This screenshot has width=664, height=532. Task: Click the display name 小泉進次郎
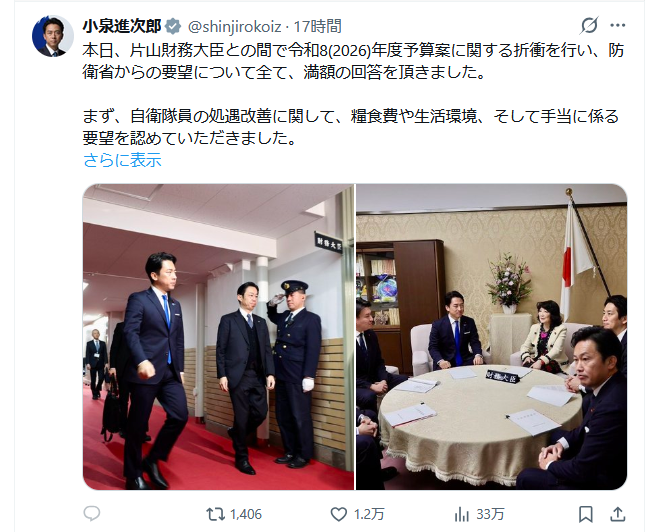[122, 26]
